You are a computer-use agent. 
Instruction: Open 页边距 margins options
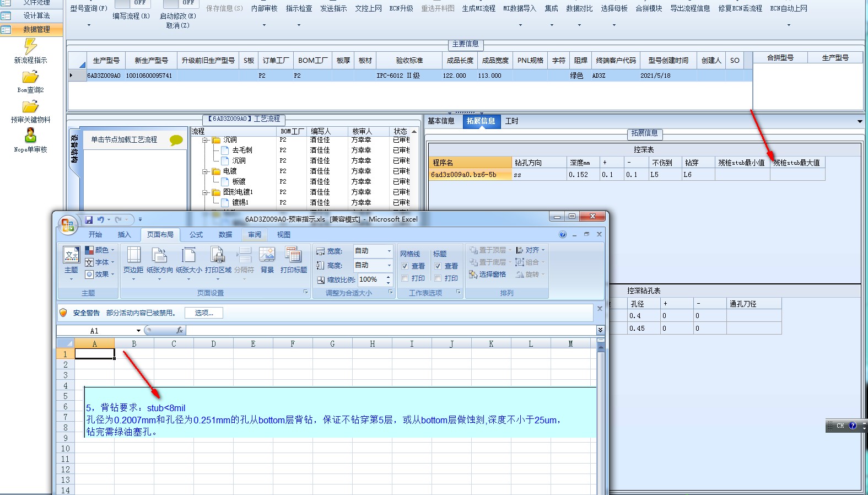coord(133,263)
